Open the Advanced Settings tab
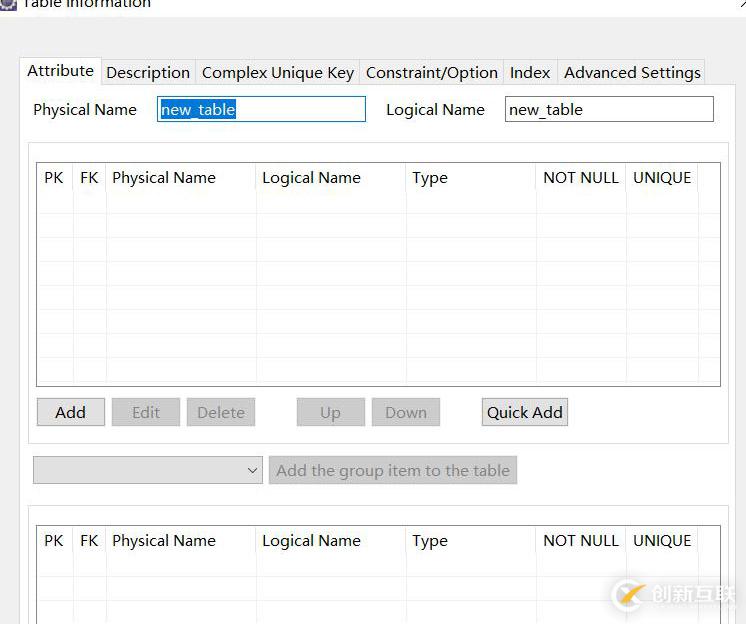The height and width of the screenshot is (624, 746). [x=632, y=72]
